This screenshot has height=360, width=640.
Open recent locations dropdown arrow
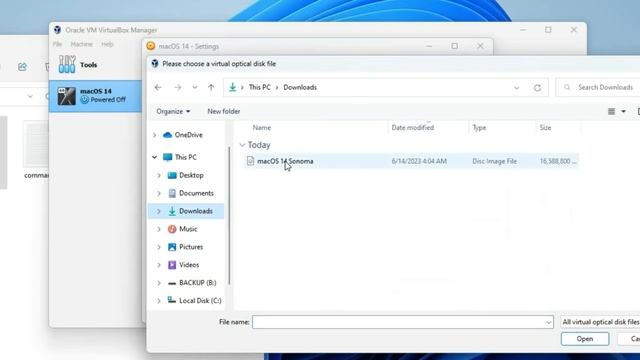(195, 87)
